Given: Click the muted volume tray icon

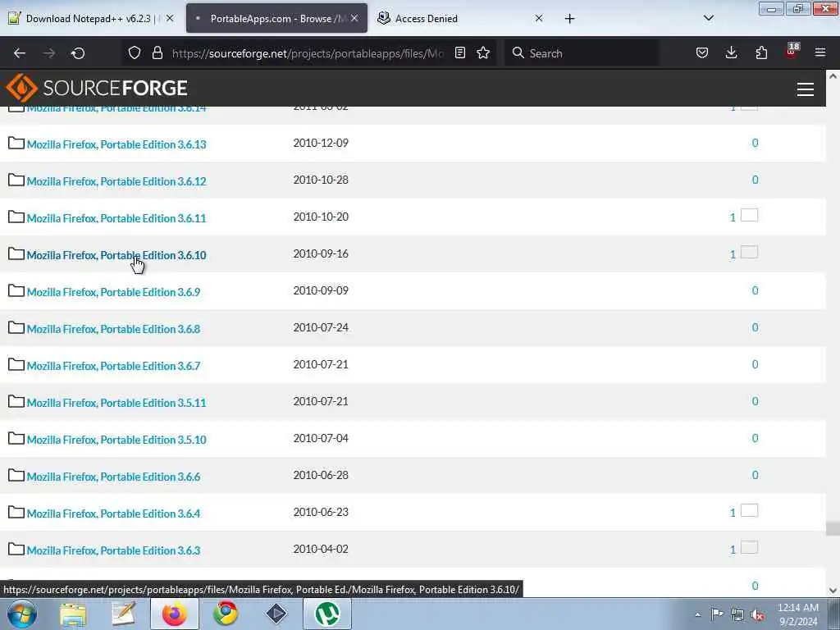Looking at the screenshot, I should 757,614.
